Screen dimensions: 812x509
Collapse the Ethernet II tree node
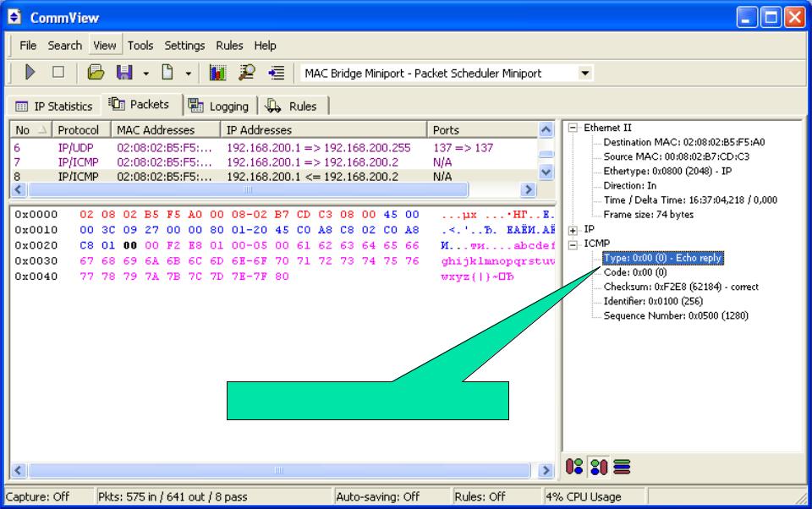point(573,128)
